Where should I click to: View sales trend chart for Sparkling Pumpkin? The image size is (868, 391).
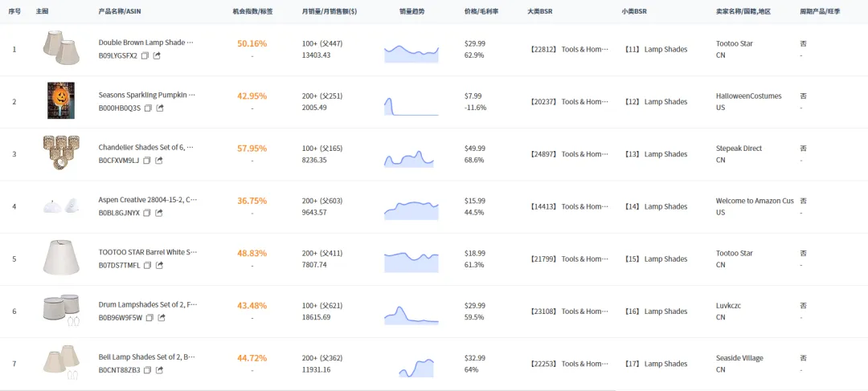[x=411, y=106]
